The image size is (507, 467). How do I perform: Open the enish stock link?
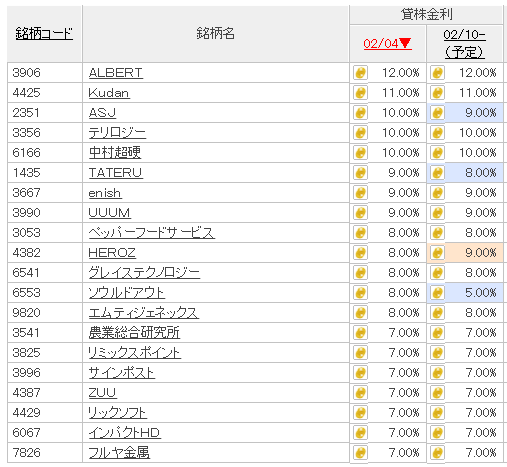[x=105, y=193]
